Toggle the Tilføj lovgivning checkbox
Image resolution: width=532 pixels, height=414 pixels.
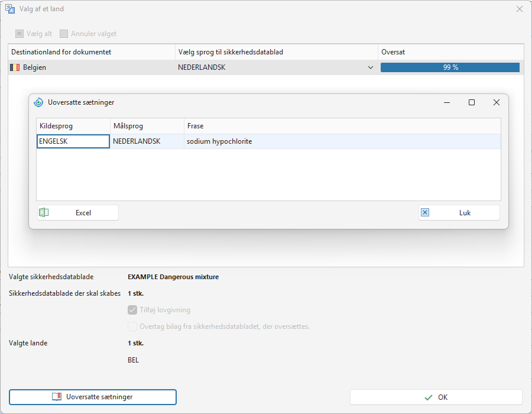pyautogui.click(x=132, y=310)
